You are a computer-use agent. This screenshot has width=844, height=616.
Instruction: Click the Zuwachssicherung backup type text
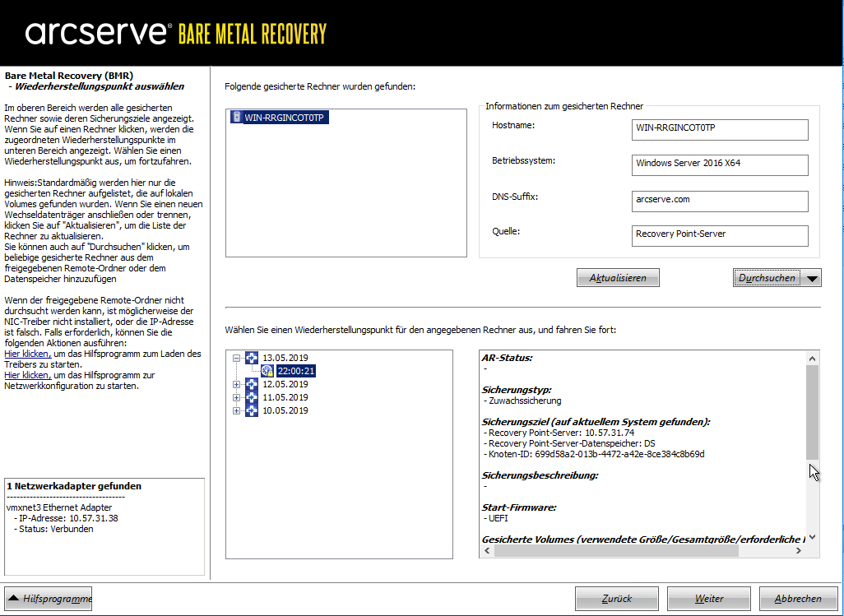pos(525,401)
